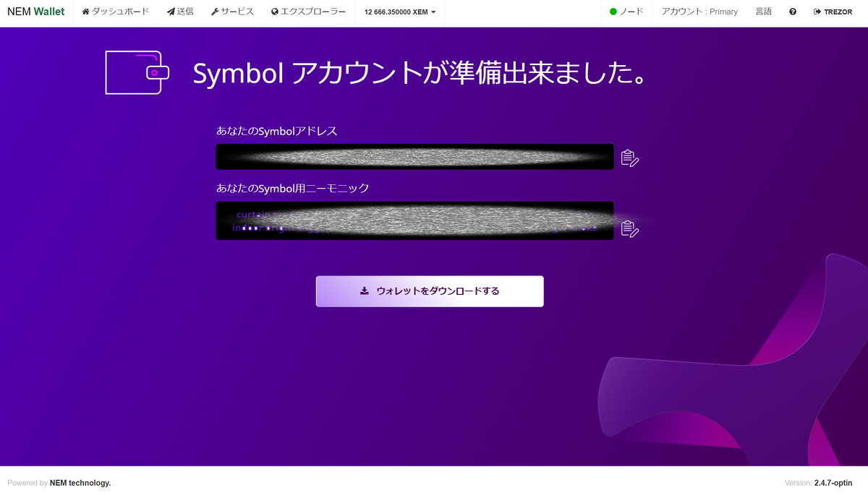Image resolution: width=868 pixels, height=493 pixels.
Task: Open the サービス menu
Action: (232, 12)
